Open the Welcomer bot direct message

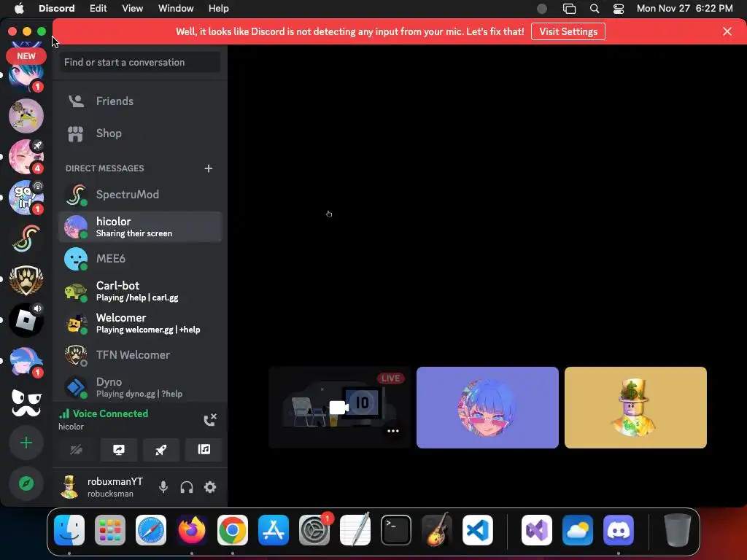click(140, 323)
